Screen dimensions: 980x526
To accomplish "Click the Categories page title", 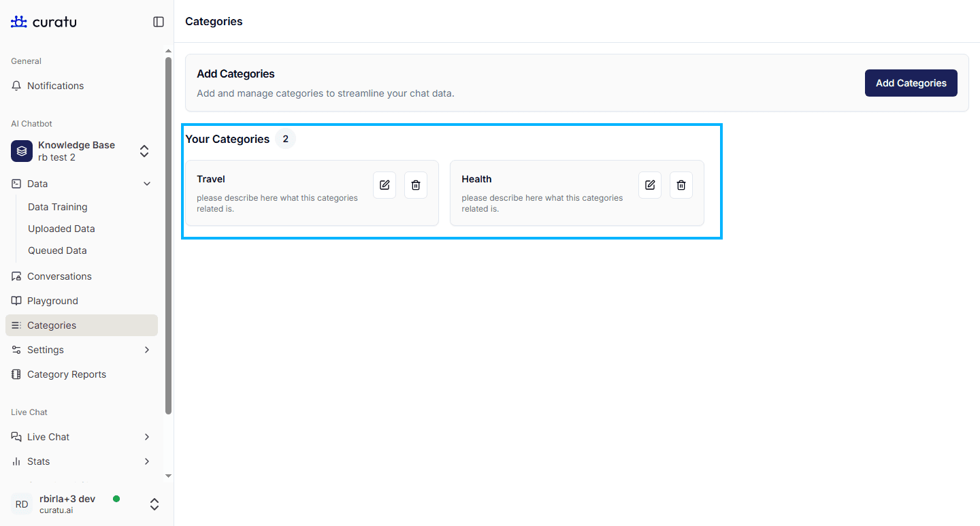I will (214, 22).
